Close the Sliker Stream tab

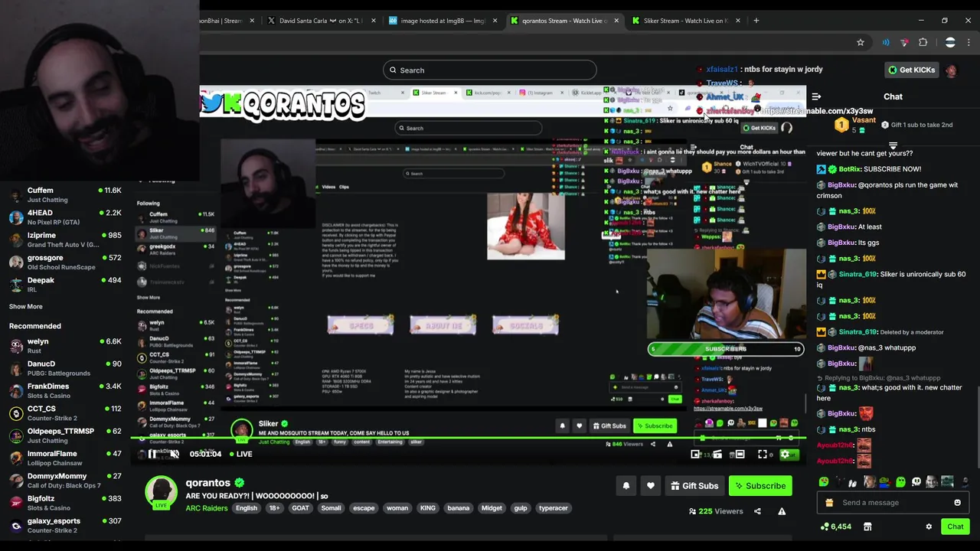point(738,21)
